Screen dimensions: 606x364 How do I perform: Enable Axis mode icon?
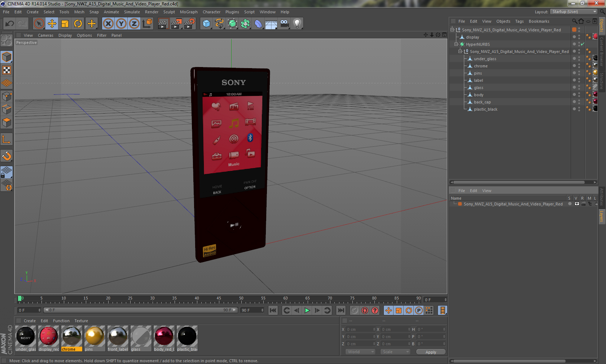coord(6,139)
